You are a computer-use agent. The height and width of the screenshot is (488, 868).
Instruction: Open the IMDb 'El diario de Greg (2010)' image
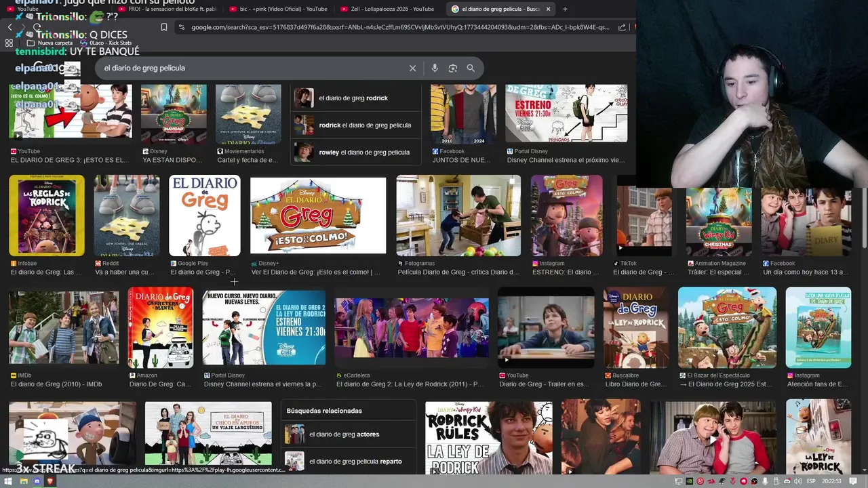pyautogui.click(x=64, y=327)
